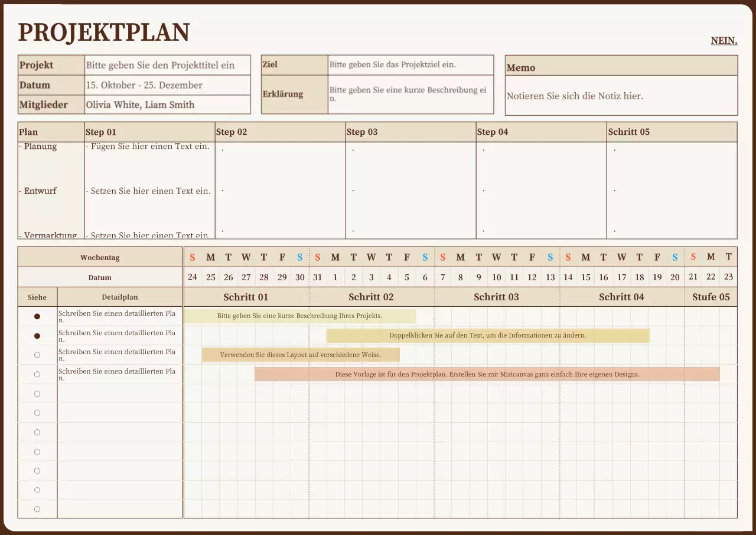Select the bottom-most empty circle in the Siehe column
Viewport: 756px width, 535px height.
(x=37, y=509)
